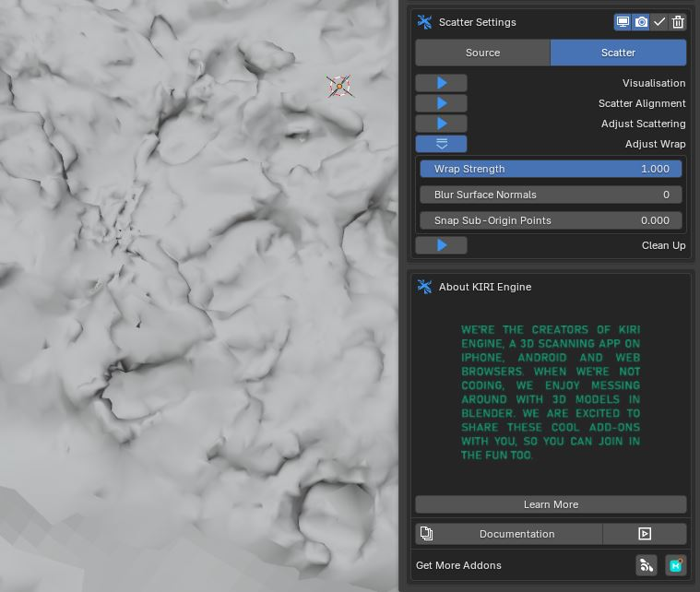Image resolution: width=700 pixels, height=592 pixels.
Task: Click the checkmark apply icon
Action: click(x=659, y=22)
